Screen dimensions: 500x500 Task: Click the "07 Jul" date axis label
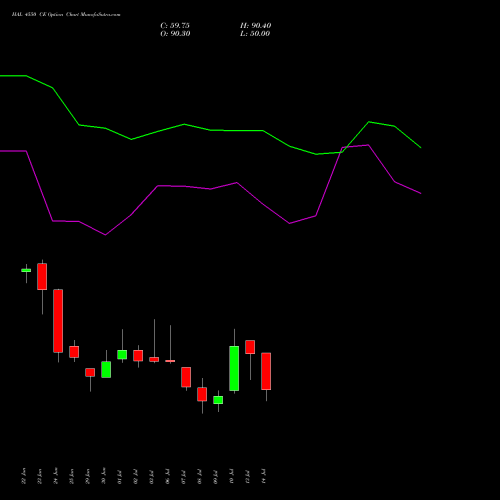184,476
